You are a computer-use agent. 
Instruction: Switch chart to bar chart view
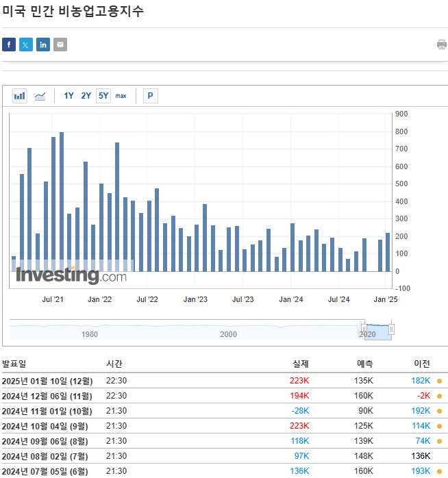pos(20,96)
